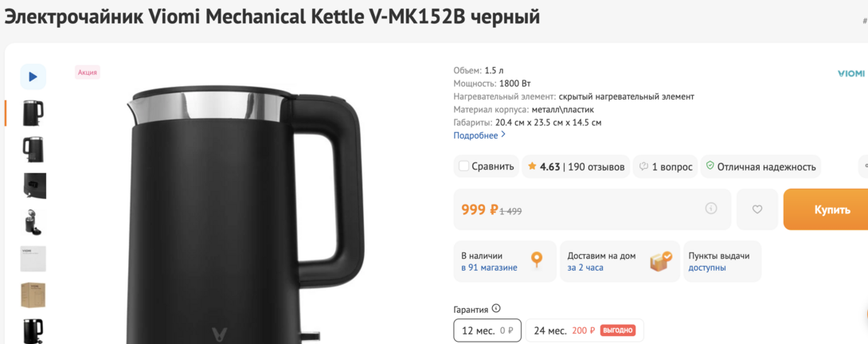Viewport: 868px width, 344px height.
Task: Add kettle to favorites with heart icon
Action: click(757, 209)
